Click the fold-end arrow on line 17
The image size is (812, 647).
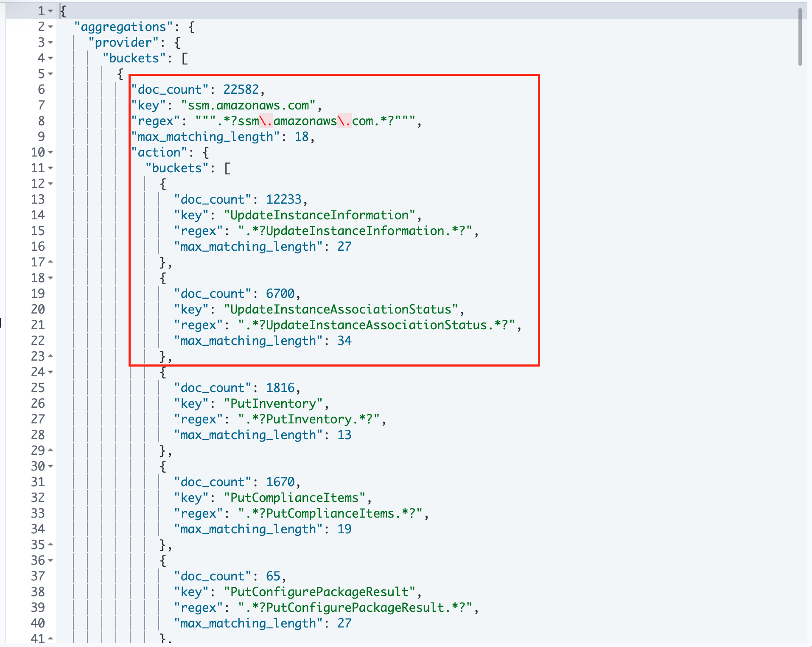(50, 262)
